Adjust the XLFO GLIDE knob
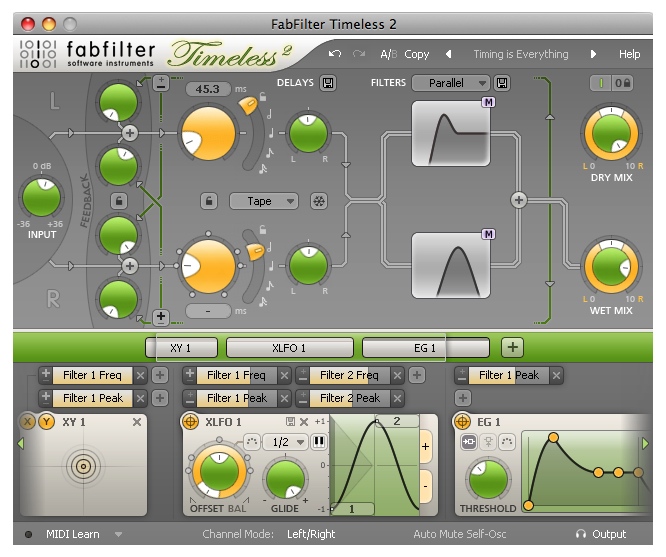The width and height of the screenshot is (666, 557). coord(285,479)
